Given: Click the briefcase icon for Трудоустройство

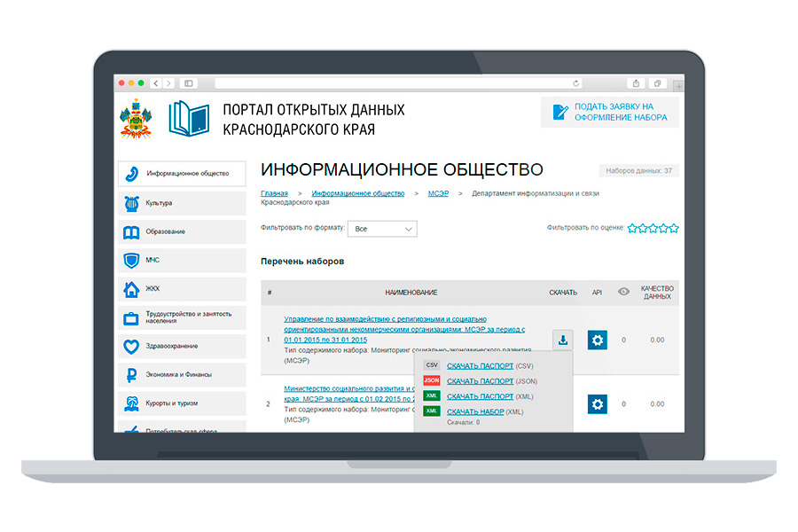Looking at the screenshot, I should tap(131, 318).
